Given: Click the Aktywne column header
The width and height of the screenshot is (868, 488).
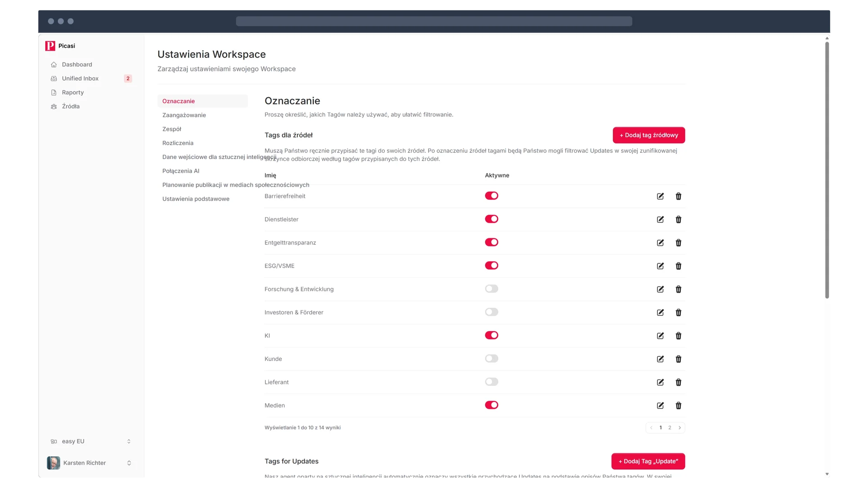Looking at the screenshot, I should [497, 175].
